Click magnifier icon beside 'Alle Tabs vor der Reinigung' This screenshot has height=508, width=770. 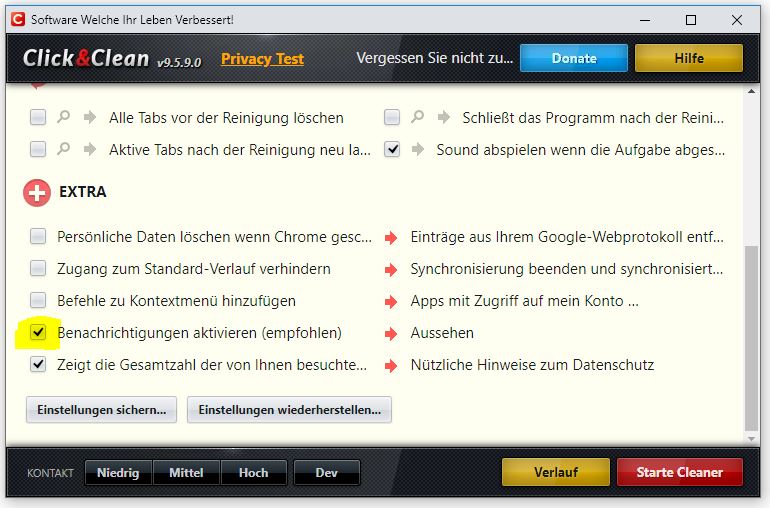(x=63, y=117)
